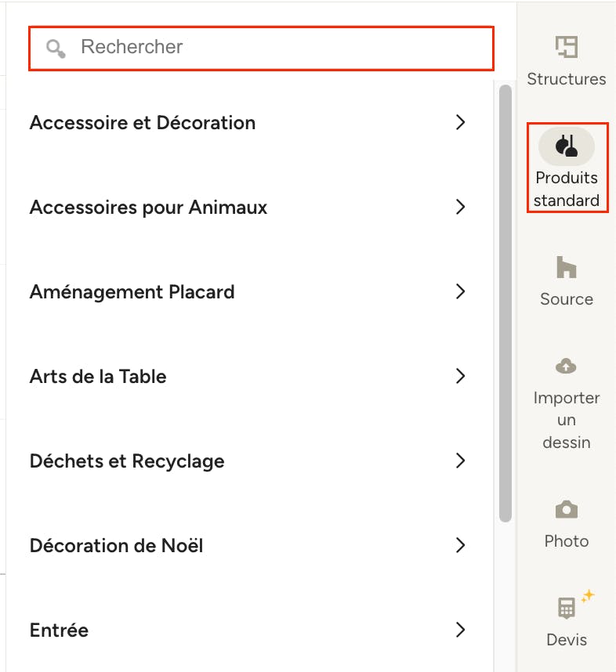The width and height of the screenshot is (616, 672).
Task: Open the Décoration de Noël category
Action: tap(248, 545)
